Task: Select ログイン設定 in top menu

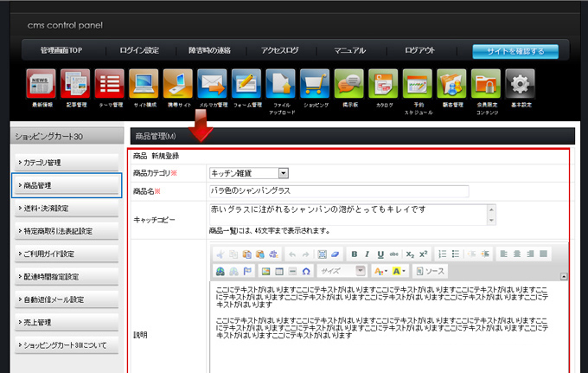Action: pos(139,51)
